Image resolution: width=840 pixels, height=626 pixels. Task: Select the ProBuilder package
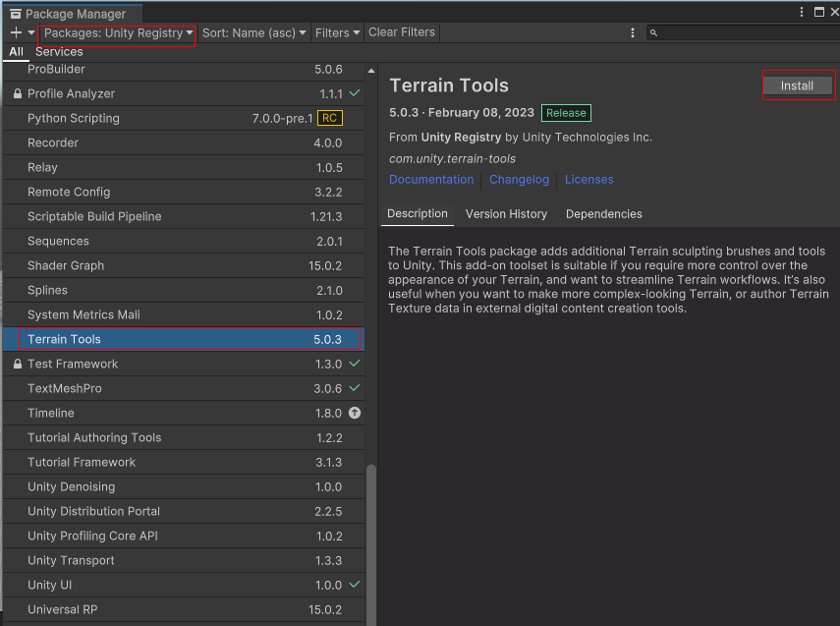184,69
